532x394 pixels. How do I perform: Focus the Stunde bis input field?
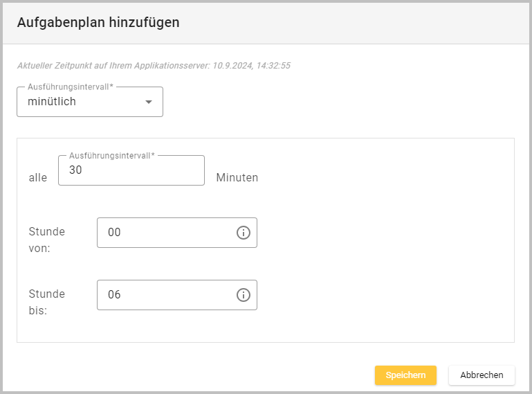click(166, 295)
